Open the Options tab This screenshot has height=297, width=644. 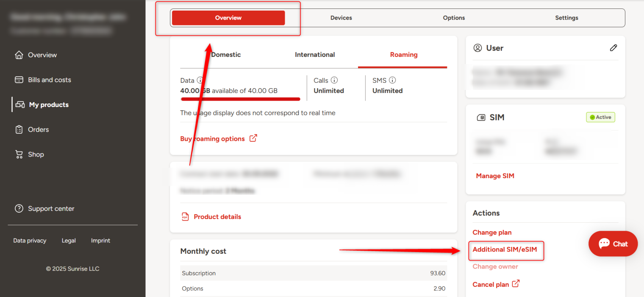(x=454, y=18)
